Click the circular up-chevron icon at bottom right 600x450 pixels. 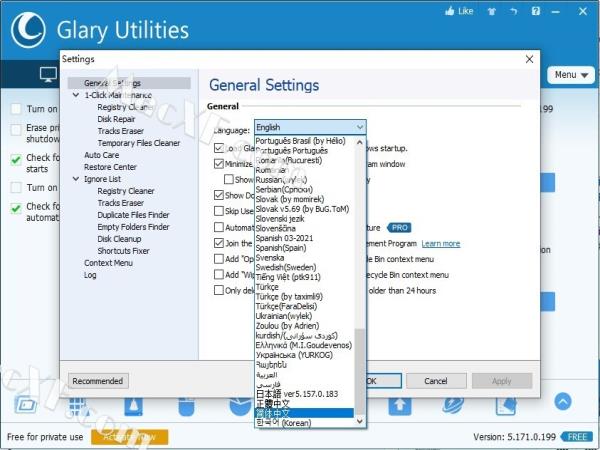562,401
